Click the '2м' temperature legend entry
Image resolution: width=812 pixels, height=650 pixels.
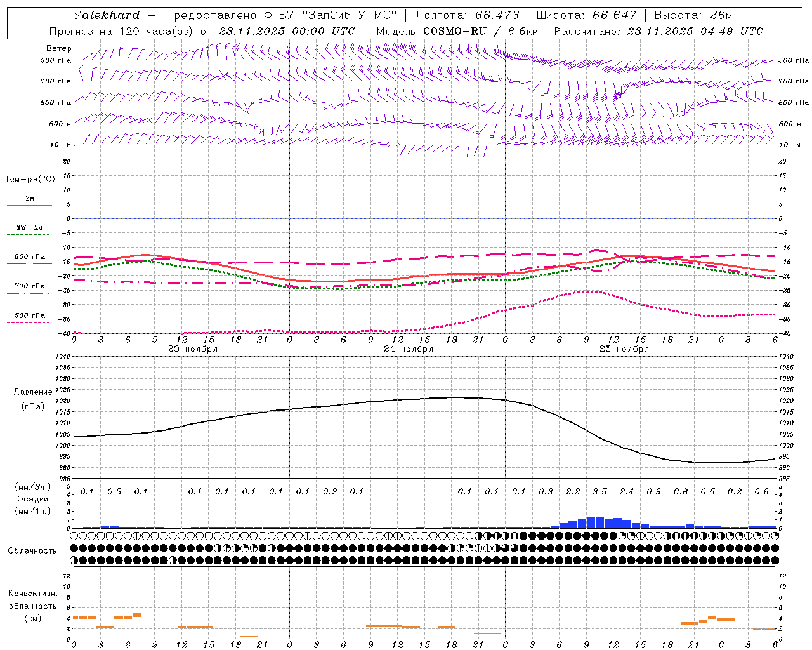[x=29, y=199]
